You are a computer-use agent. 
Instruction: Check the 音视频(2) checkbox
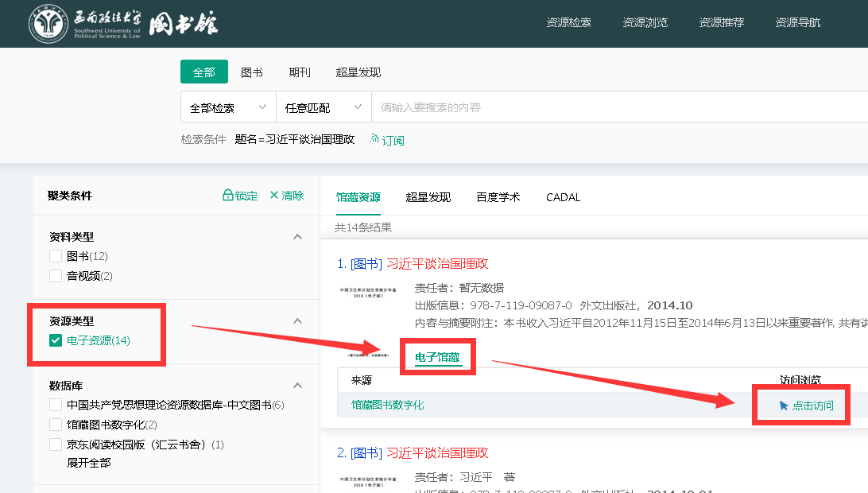point(56,276)
